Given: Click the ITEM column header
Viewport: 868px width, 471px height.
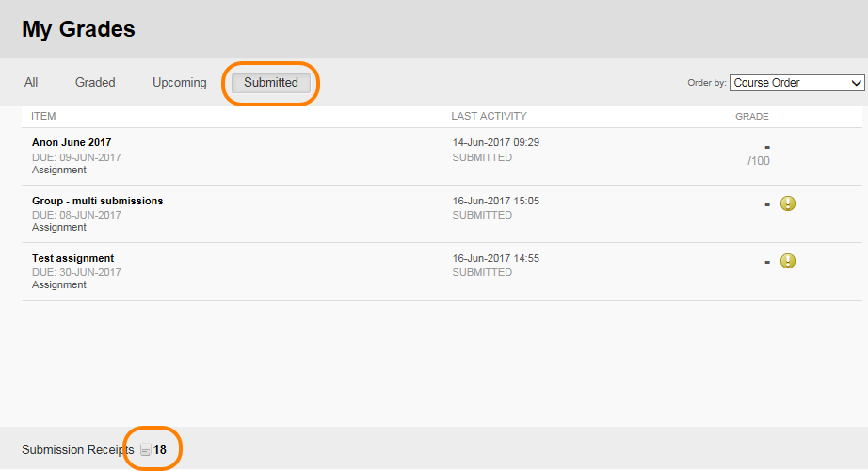Looking at the screenshot, I should pos(43,116).
